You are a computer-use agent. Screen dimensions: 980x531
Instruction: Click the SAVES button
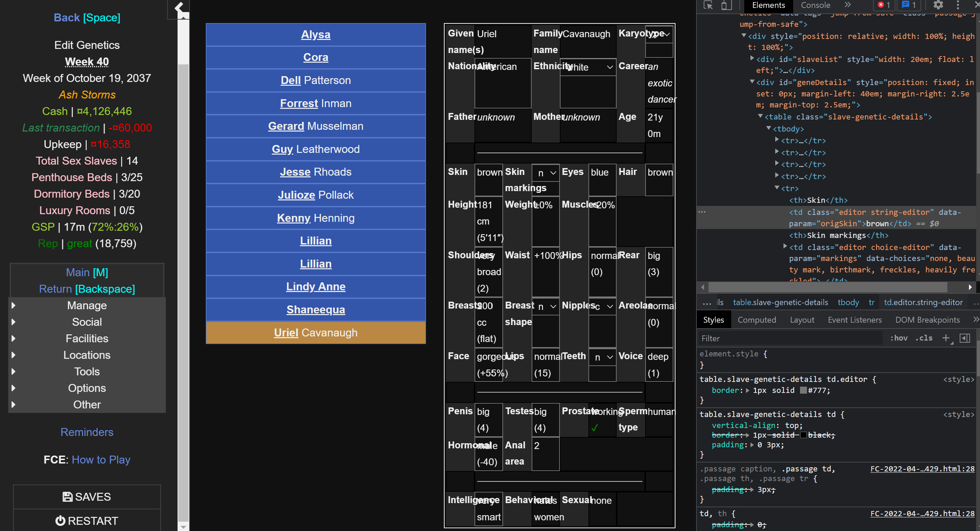click(87, 497)
